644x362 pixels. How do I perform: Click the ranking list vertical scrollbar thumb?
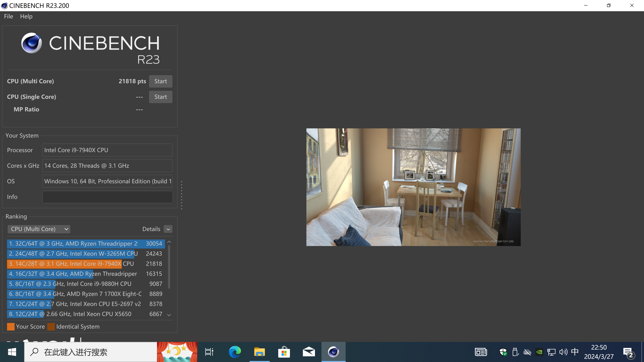coord(169,267)
